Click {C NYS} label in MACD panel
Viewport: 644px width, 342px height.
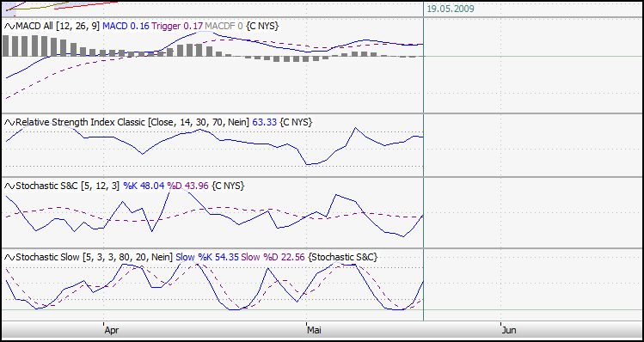pyautogui.click(x=263, y=27)
